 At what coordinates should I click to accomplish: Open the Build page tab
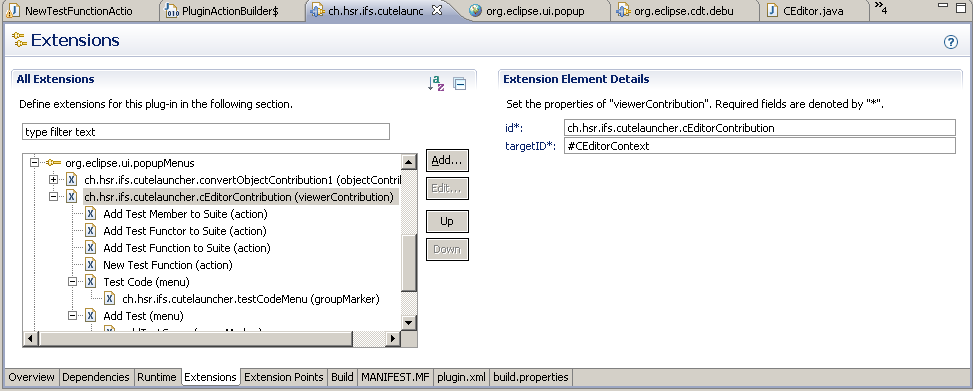point(342,377)
